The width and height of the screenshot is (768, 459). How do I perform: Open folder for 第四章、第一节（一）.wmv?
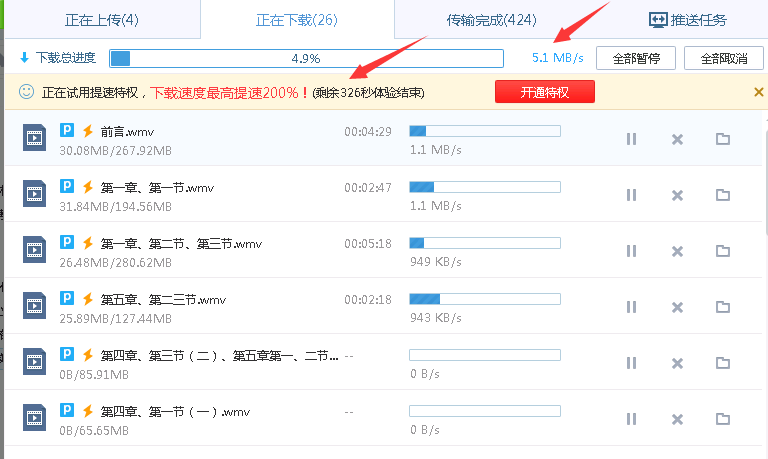722,419
